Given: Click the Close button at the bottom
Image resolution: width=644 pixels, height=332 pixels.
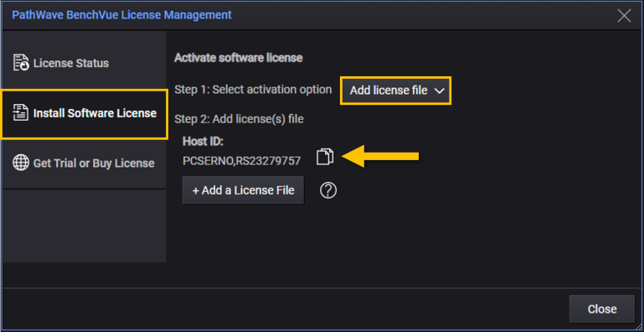Looking at the screenshot, I should [x=602, y=309].
